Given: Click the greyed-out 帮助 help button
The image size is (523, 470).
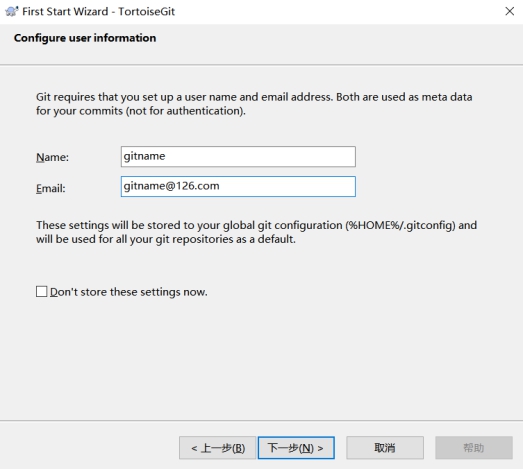Looking at the screenshot, I should pyautogui.click(x=474, y=448).
